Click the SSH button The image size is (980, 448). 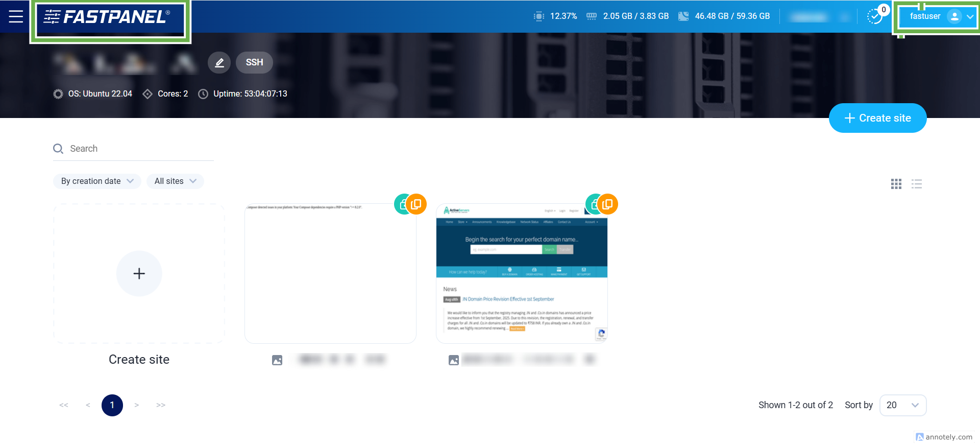click(x=254, y=62)
